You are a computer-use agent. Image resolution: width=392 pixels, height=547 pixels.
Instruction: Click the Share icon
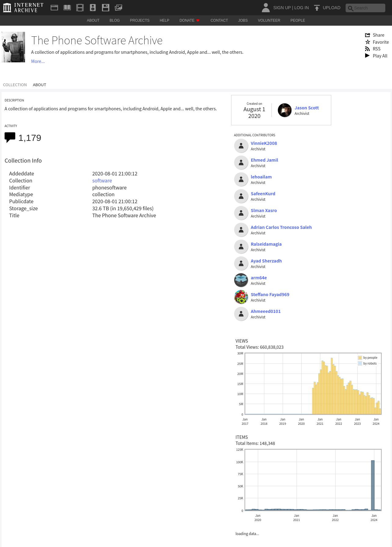pyautogui.click(x=368, y=35)
